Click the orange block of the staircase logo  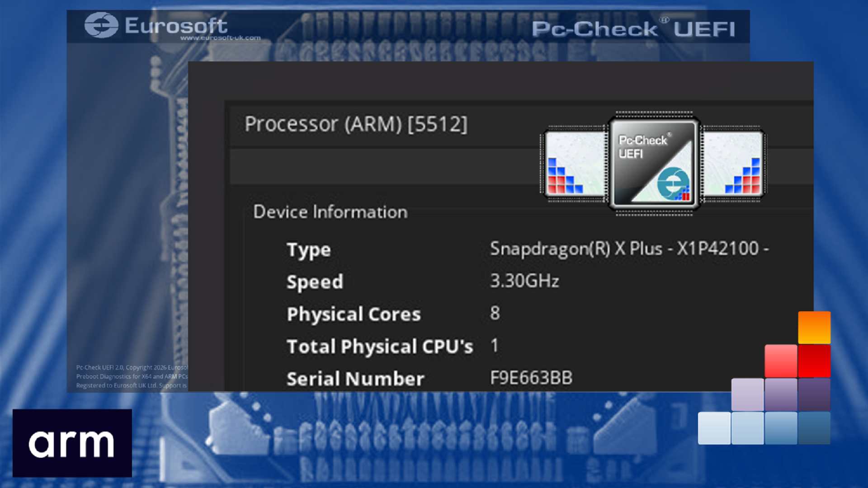coord(814,328)
